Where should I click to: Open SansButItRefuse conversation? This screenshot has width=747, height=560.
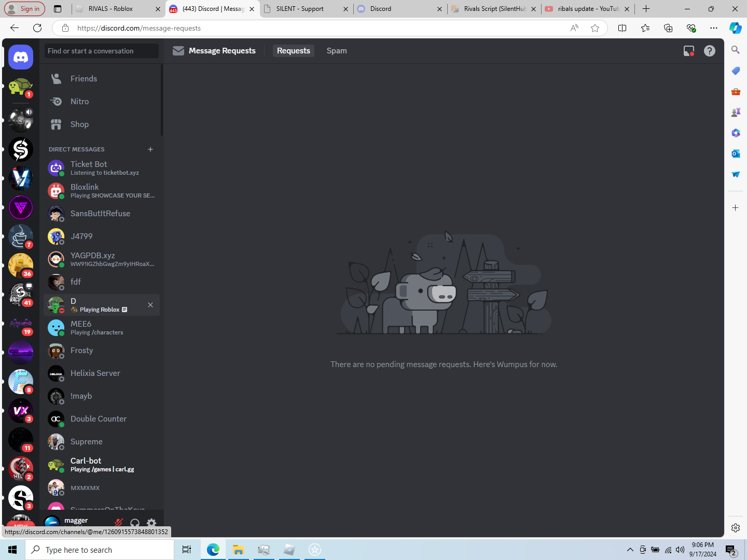click(102, 214)
